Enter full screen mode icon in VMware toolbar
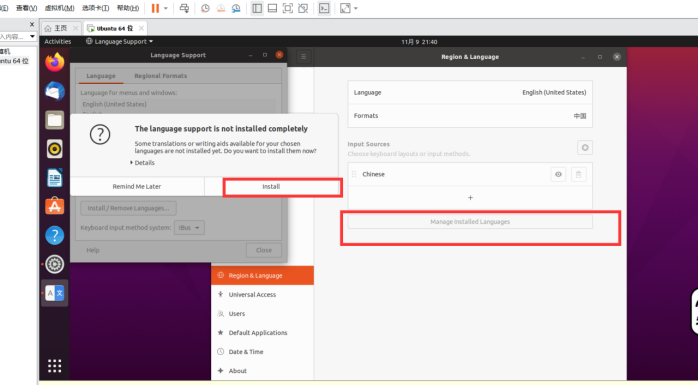The width and height of the screenshot is (699, 386). (288, 8)
